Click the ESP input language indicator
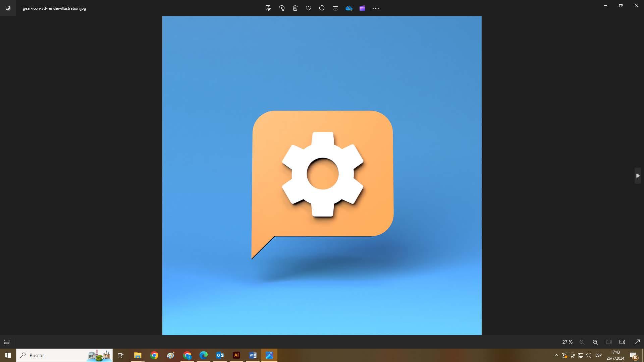644x362 pixels. pyautogui.click(x=598, y=355)
